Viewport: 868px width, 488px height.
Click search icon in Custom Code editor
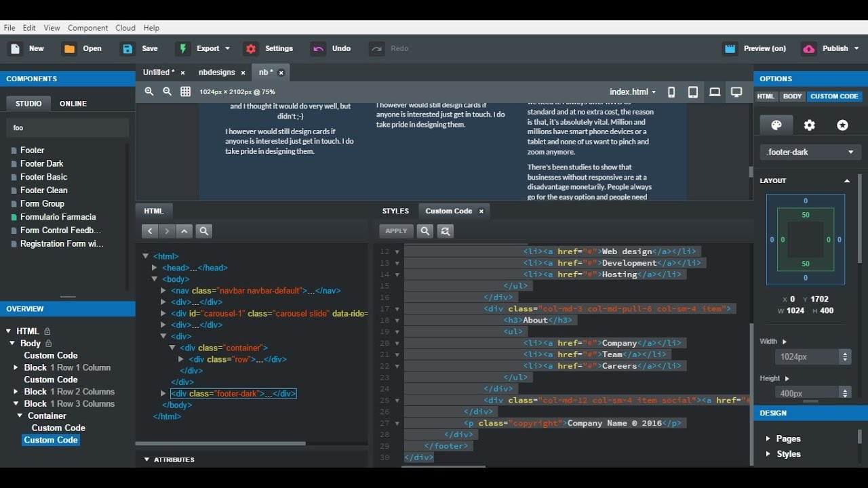[x=425, y=231]
